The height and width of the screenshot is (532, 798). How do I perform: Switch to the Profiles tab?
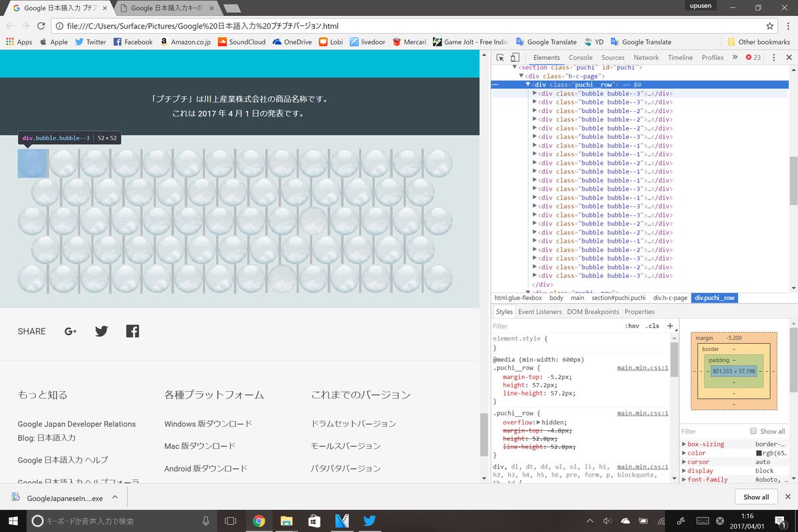(713, 57)
